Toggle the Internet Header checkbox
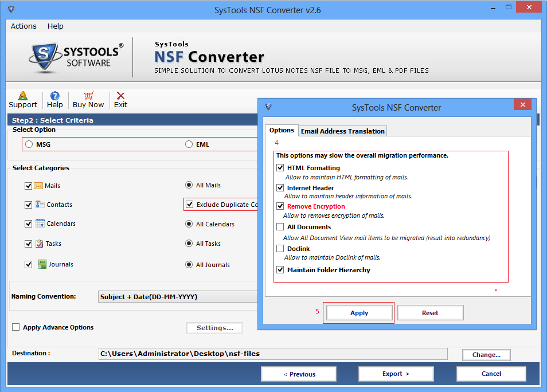Viewport: 547px width, 392px height. pyautogui.click(x=280, y=187)
